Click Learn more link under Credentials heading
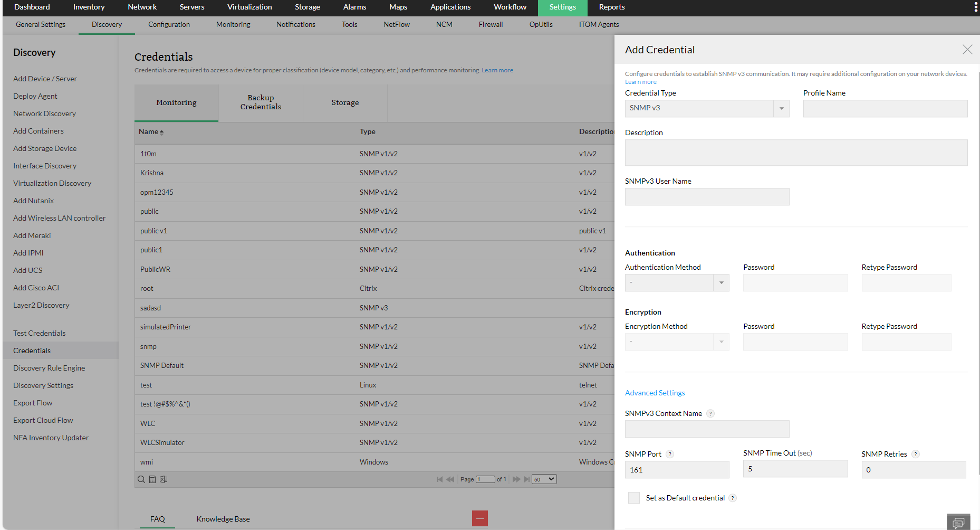 pos(497,70)
